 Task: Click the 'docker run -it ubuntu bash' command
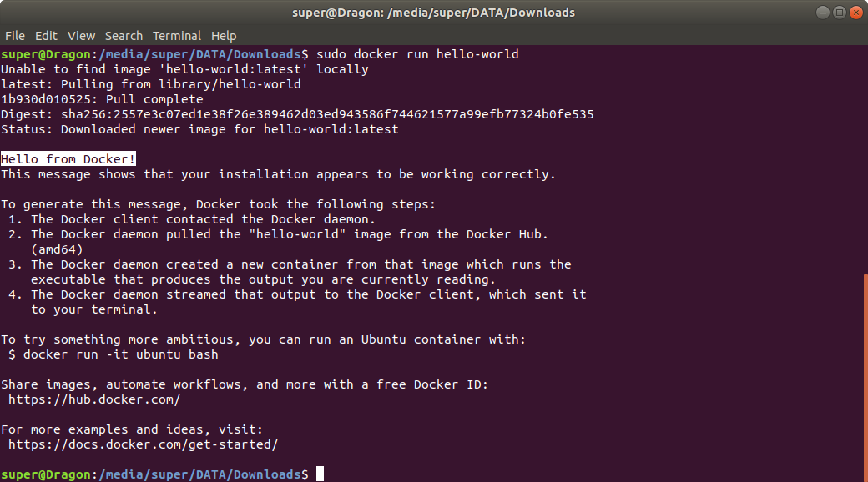point(121,354)
